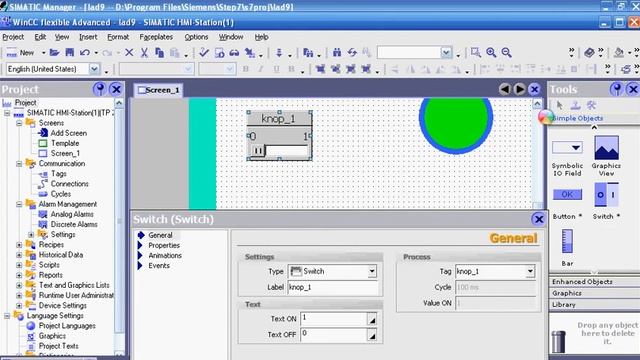Select Events in Switch dialog
This screenshot has width=640, height=360.
(159, 266)
